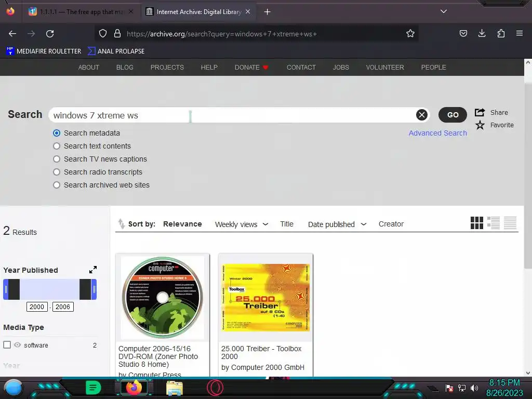532x399 pixels.
Task: Reload the current page
Action: 50,34
